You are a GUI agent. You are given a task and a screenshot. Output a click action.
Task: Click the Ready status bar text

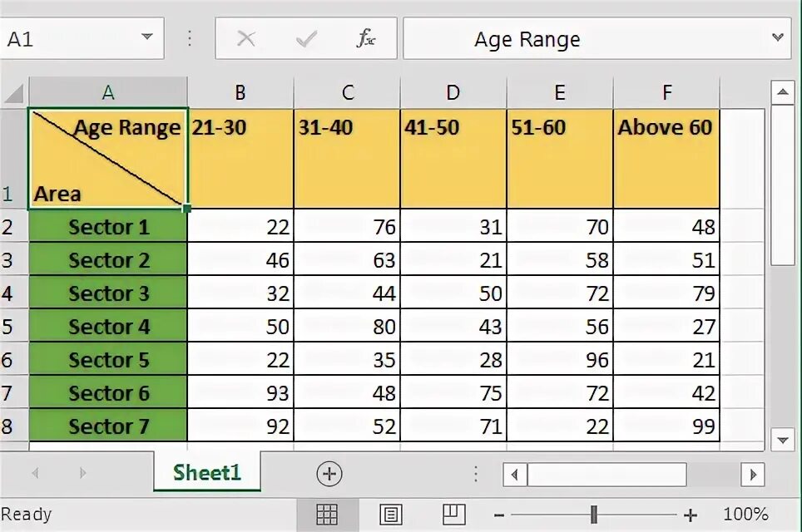click(26, 514)
